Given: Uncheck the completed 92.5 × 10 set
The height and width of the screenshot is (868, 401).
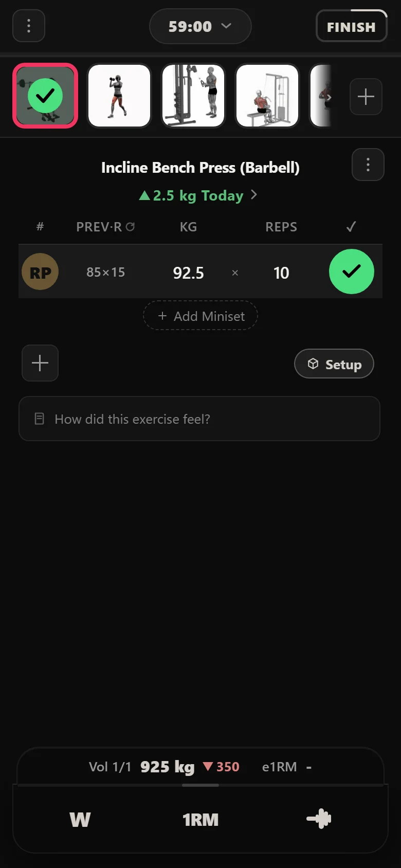Looking at the screenshot, I should click(x=352, y=272).
